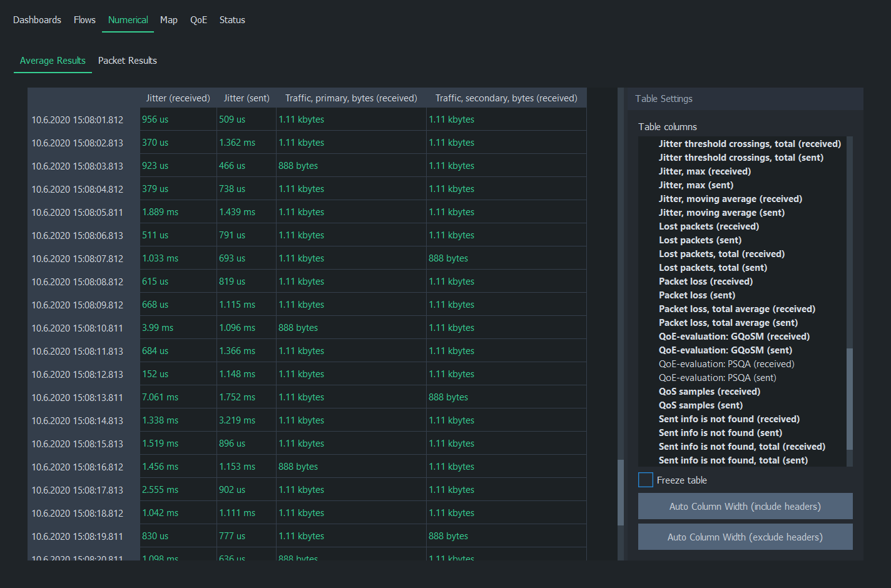This screenshot has height=588, width=891.
Task: Select the Average Results sub-tab
Action: tap(53, 61)
